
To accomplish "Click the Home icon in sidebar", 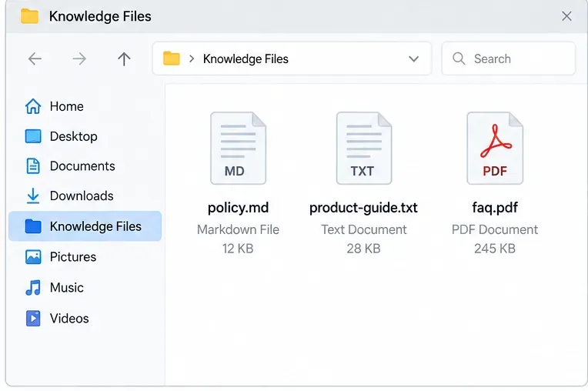I will tap(33, 106).
